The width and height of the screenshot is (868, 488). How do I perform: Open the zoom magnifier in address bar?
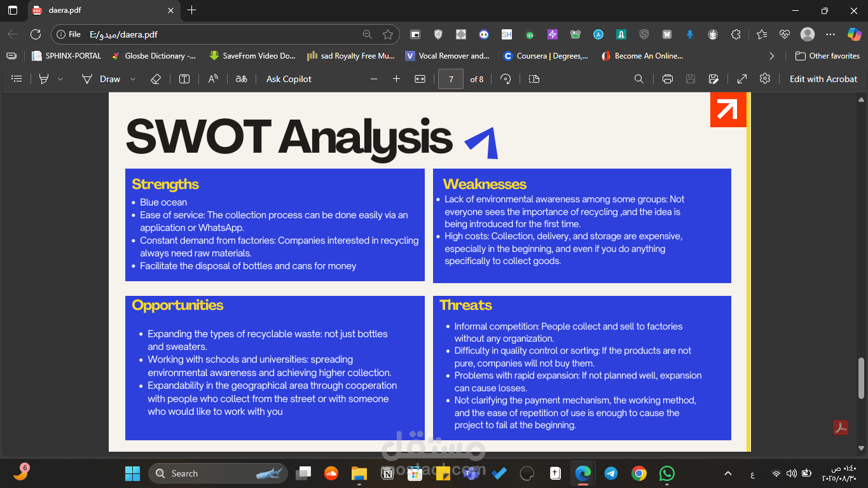coord(367,34)
